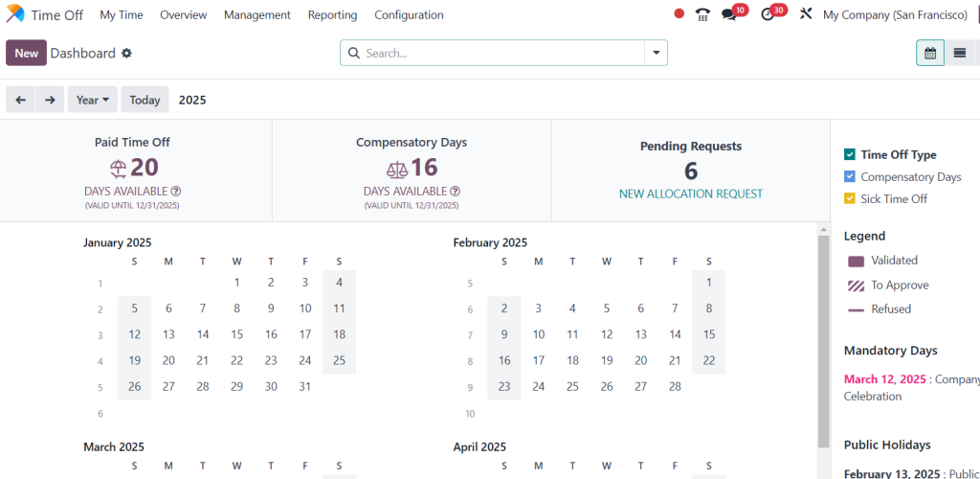
Task: Open the activities clock icon
Action: coord(768,14)
